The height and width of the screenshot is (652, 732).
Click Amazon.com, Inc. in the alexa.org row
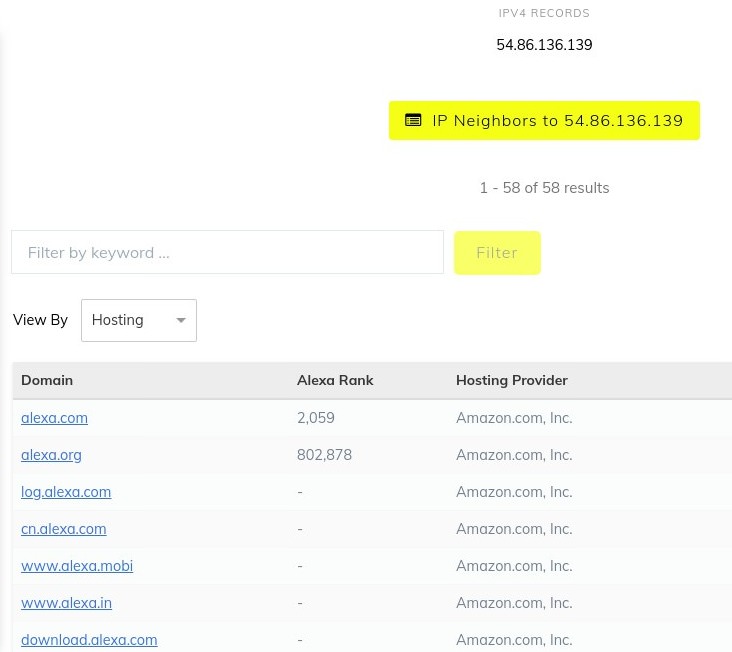pos(514,455)
